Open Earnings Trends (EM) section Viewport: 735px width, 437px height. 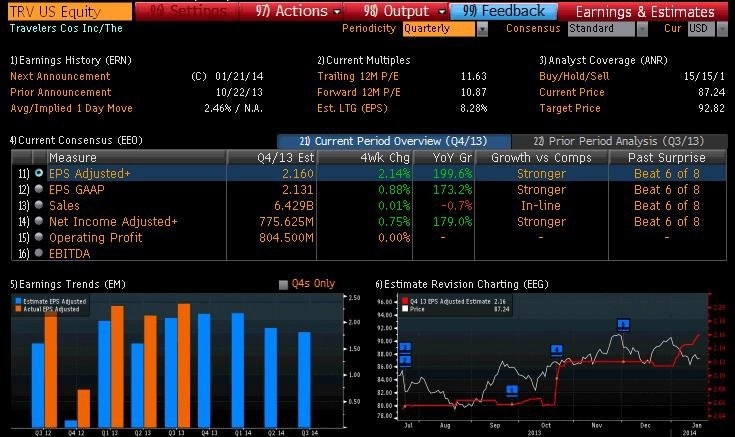pyautogui.click(x=68, y=284)
